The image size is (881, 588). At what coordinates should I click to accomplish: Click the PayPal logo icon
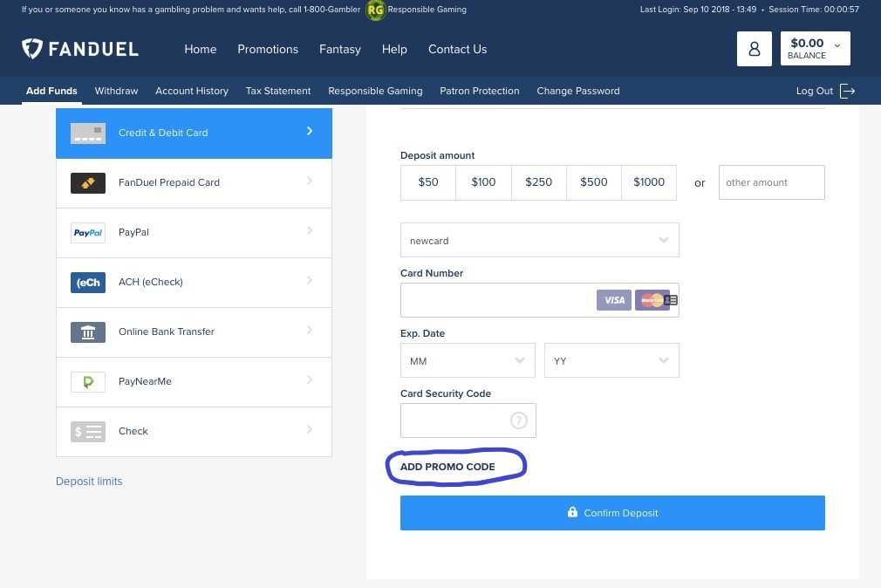pos(87,233)
